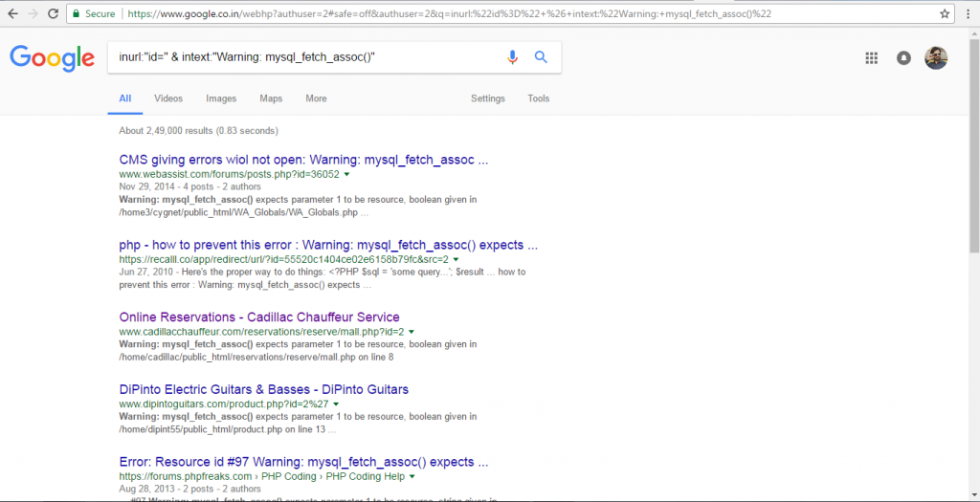The image size is (980, 502).
Task: Click 'Nov 29, 2014 - 4 posts' snippet line
Action: pyautogui.click(x=190, y=186)
